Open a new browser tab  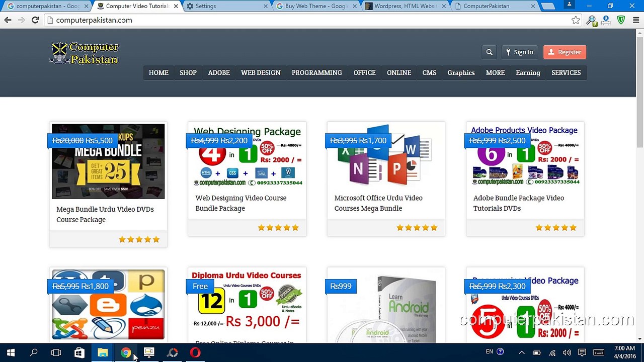tap(549, 7)
